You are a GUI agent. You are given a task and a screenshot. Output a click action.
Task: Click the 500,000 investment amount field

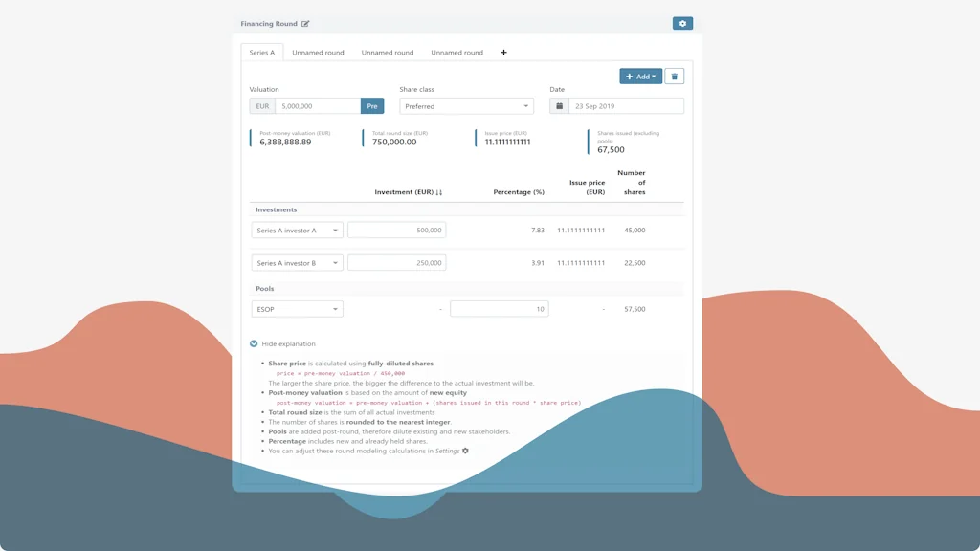tap(396, 230)
